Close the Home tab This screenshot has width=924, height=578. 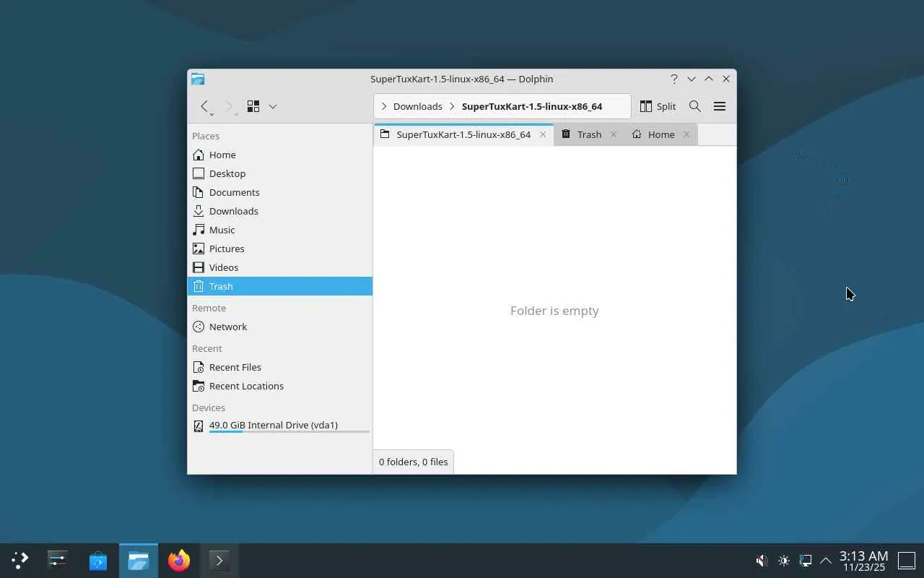(687, 134)
